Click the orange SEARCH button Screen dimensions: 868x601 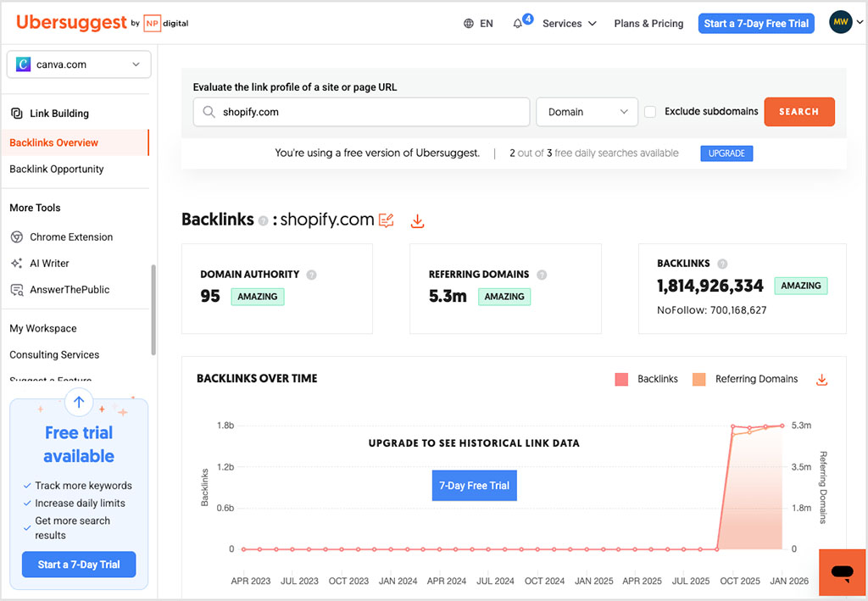pyautogui.click(x=798, y=111)
